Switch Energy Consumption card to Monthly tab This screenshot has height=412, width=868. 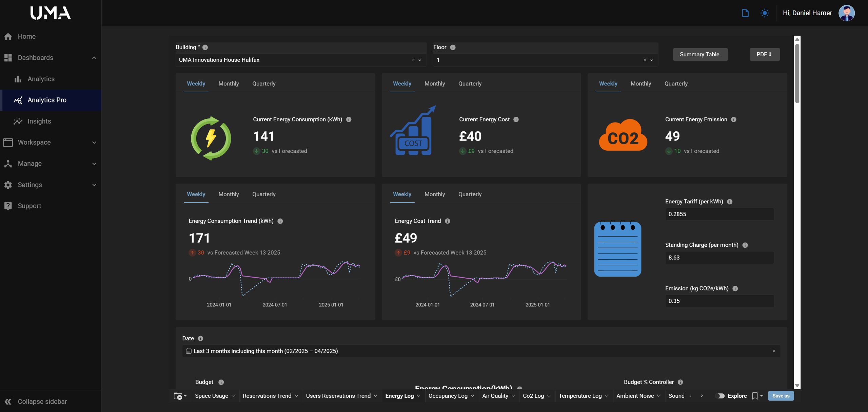(229, 83)
